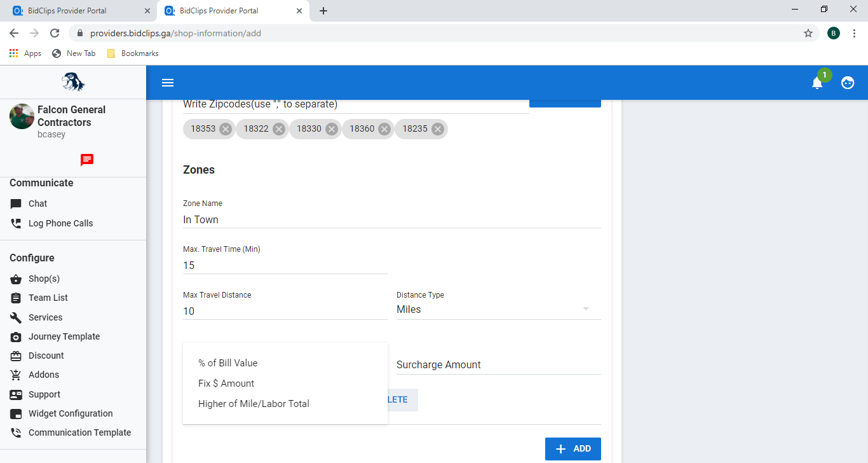Click the Discount gift icon
This screenshot has width=868, height=463.
point(16,356)
